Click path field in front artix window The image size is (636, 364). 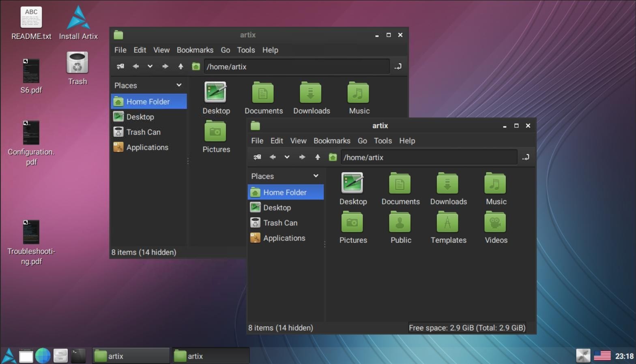pos(429,157)
